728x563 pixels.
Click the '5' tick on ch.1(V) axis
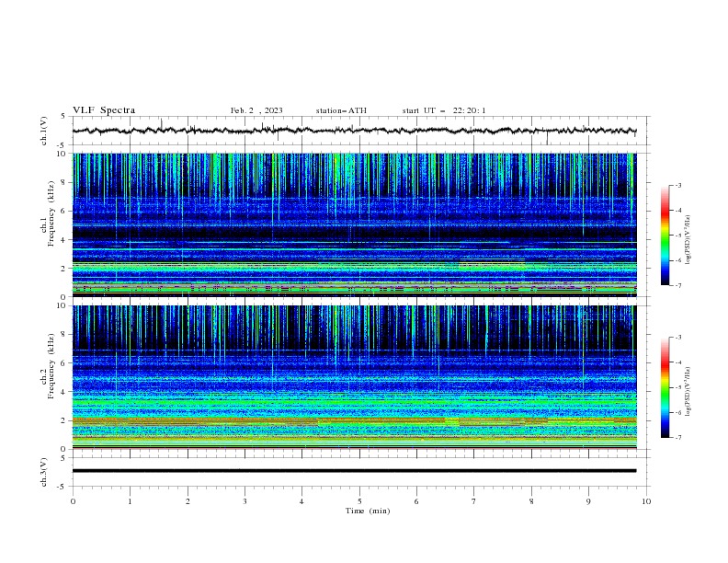[63, 116]
